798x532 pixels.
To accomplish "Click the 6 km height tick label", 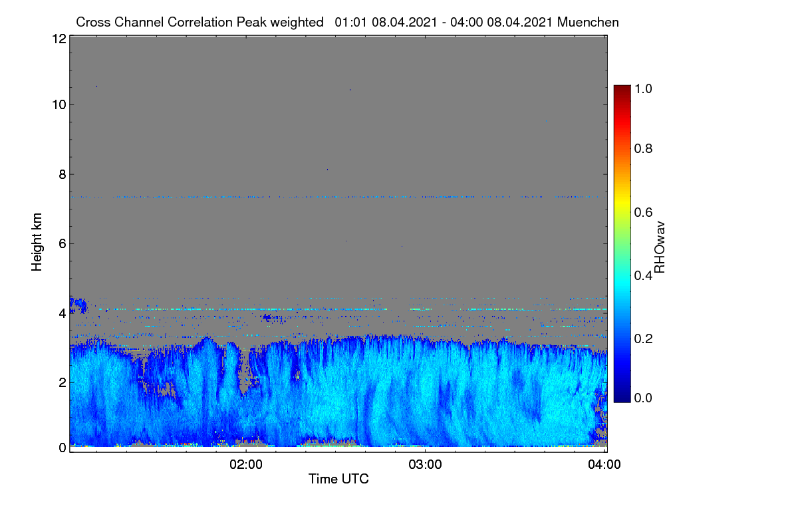I will tap(62, 243).
